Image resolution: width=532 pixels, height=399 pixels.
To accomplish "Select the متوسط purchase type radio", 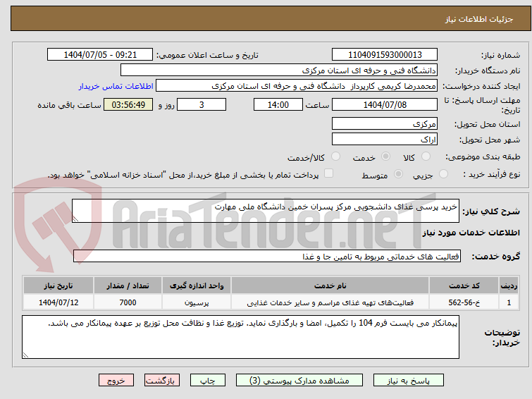I will tap(398, 174).
